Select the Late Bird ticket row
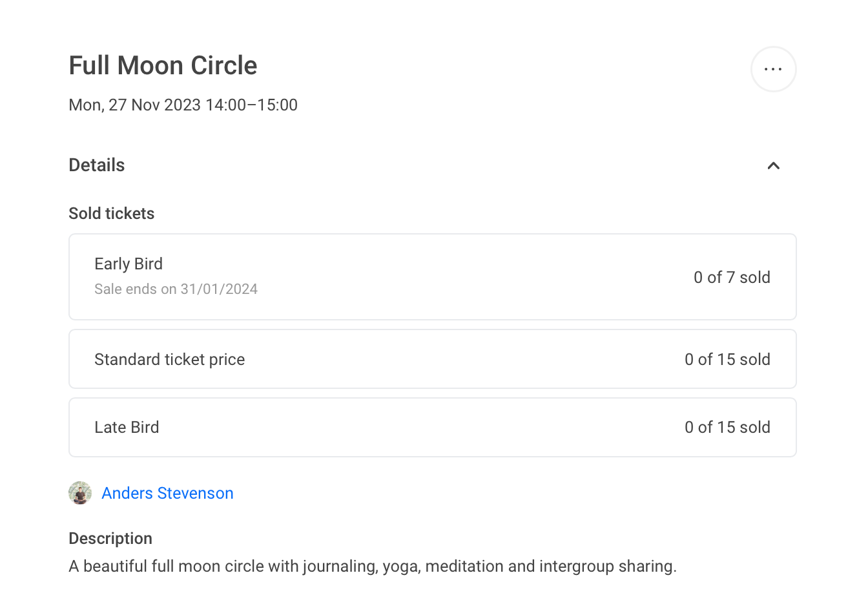Image resolution: width=868 pixels, height=615 pixels. (433, 427)
